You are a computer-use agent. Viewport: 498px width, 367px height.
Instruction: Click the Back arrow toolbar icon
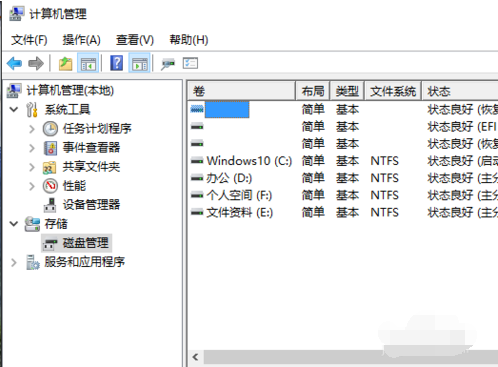coord(14,63)
